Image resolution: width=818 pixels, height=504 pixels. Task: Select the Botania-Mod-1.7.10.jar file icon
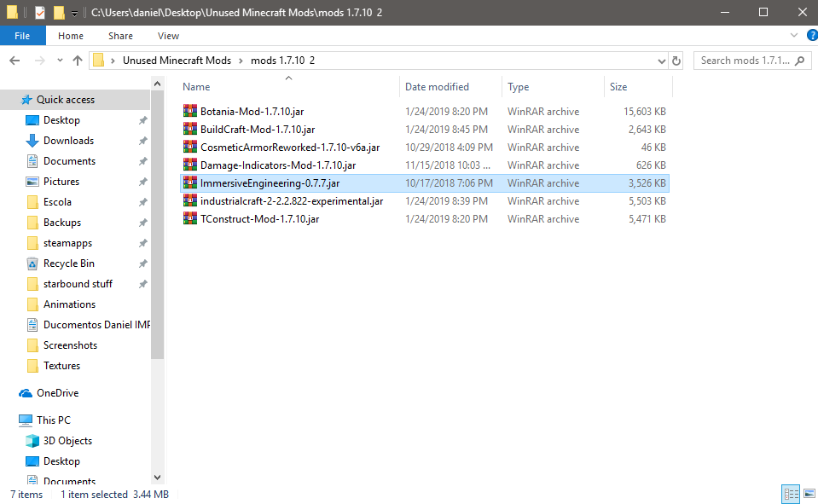[x=190, y=111]
